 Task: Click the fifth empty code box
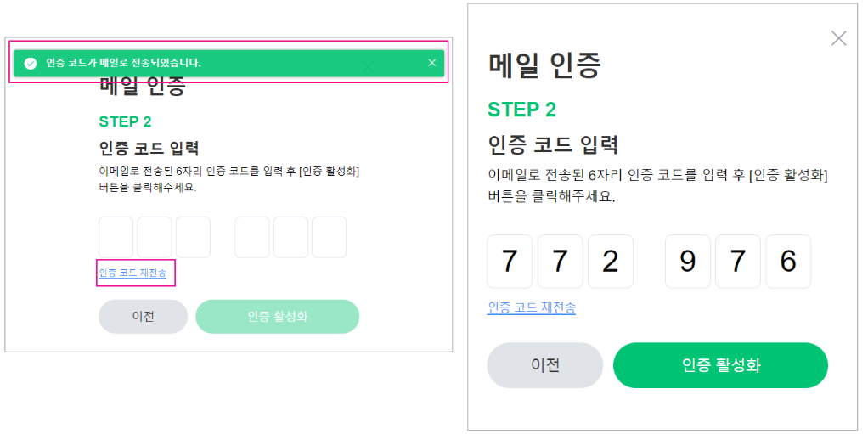(x=290, y=237)
